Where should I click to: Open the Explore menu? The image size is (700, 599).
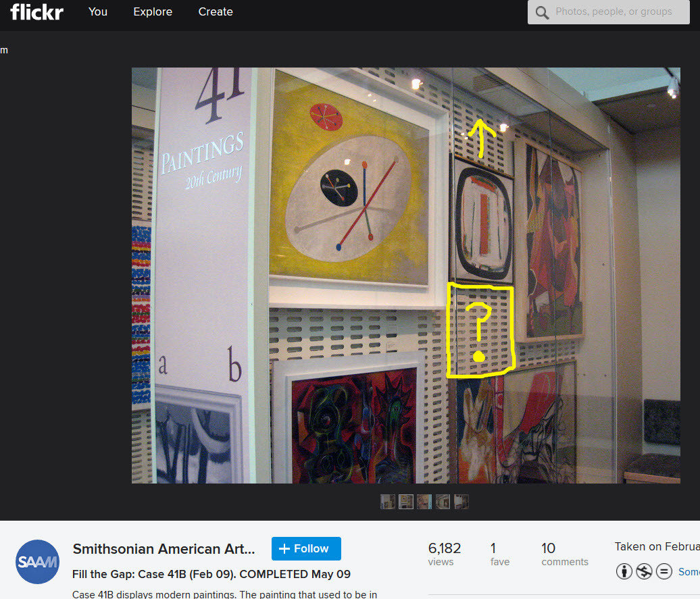click(153, 11)
